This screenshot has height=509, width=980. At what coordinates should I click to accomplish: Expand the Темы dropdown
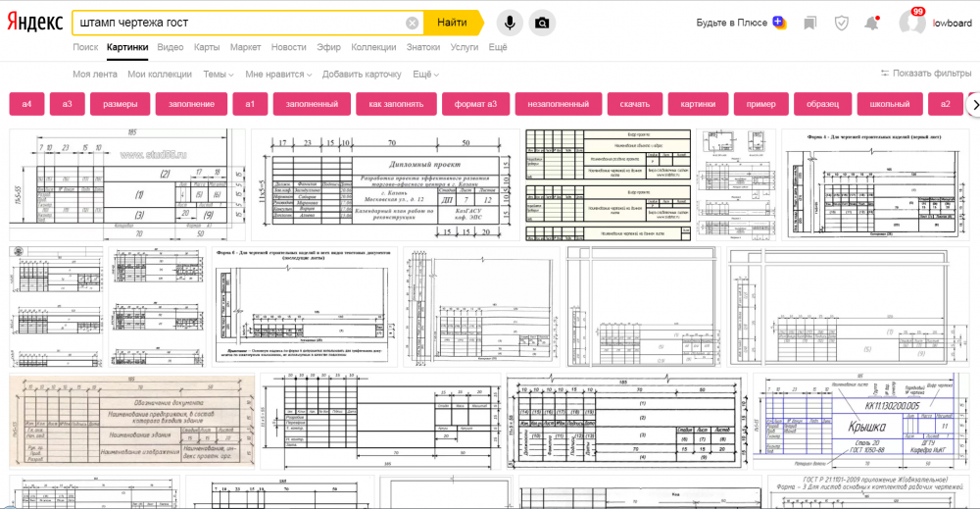coord(219,74)
